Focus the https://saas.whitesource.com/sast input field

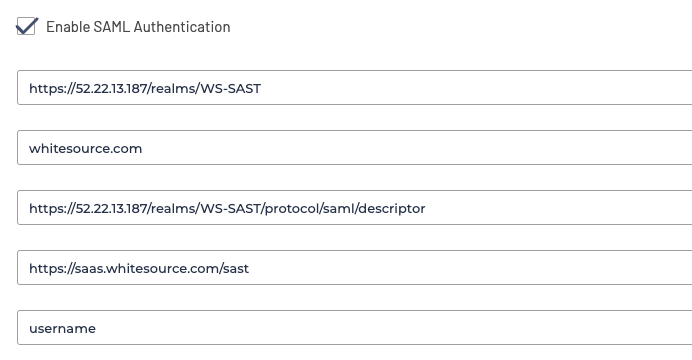[x=354, y=267]
